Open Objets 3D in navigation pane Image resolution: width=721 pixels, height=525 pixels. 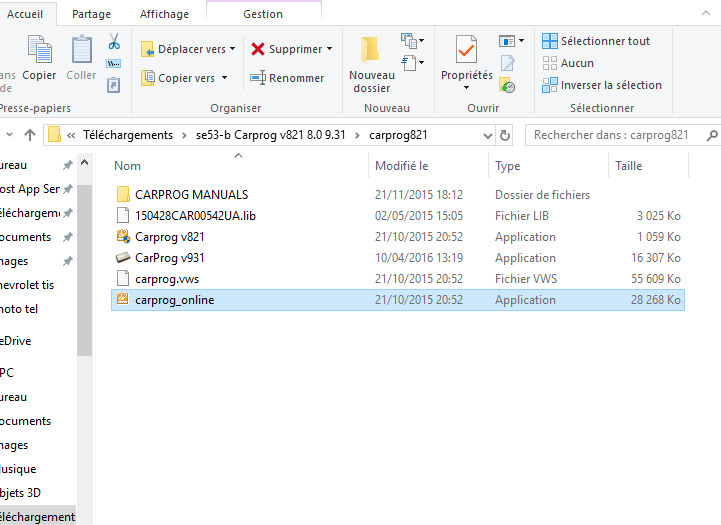point(20,493)
